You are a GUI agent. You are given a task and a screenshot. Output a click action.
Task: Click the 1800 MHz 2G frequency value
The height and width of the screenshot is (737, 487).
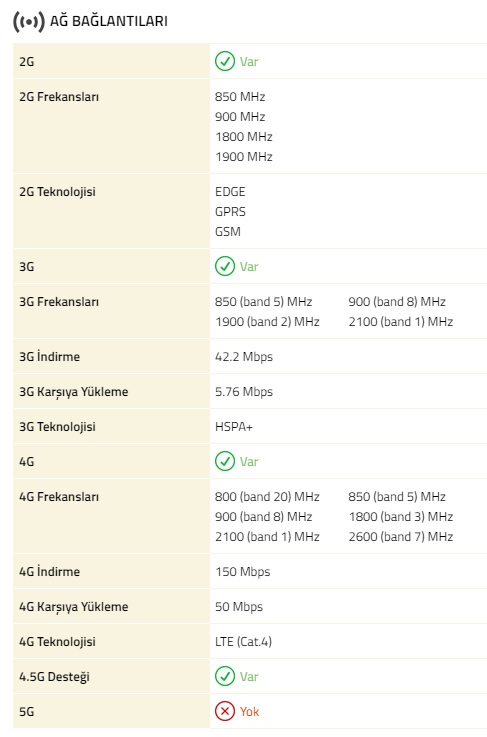244,137
